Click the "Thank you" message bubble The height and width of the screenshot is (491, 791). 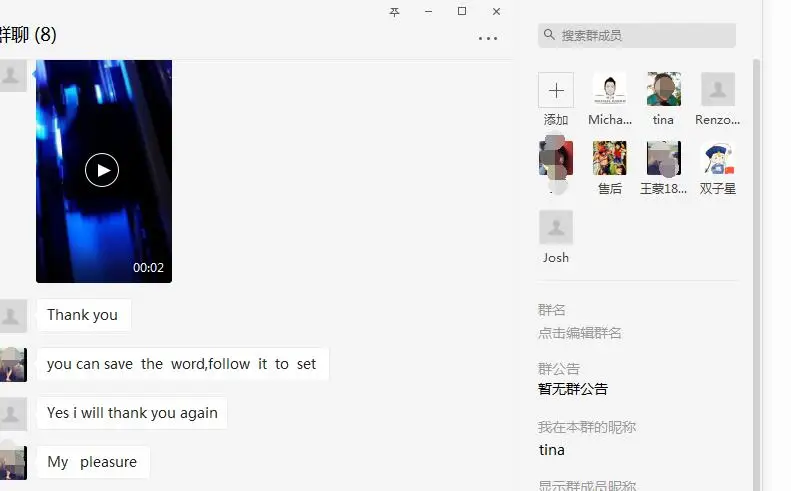point(84,315)
